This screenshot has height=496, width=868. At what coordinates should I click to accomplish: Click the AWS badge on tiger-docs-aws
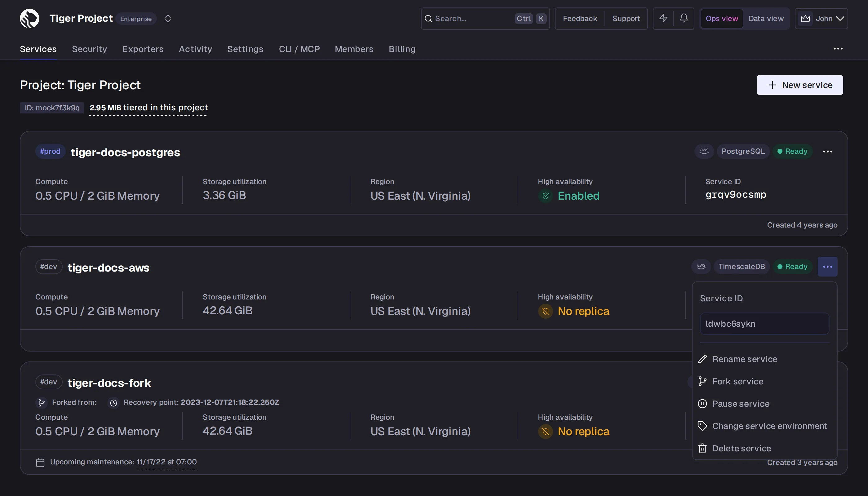tap(701, 266)
